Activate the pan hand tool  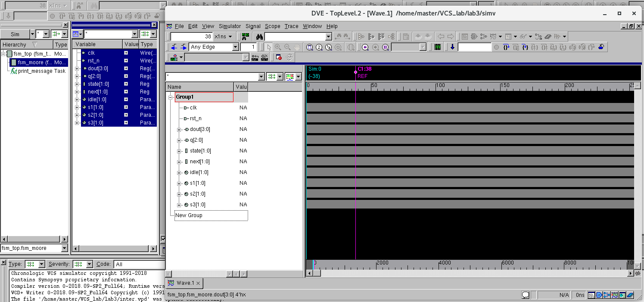tap(298, 47)
